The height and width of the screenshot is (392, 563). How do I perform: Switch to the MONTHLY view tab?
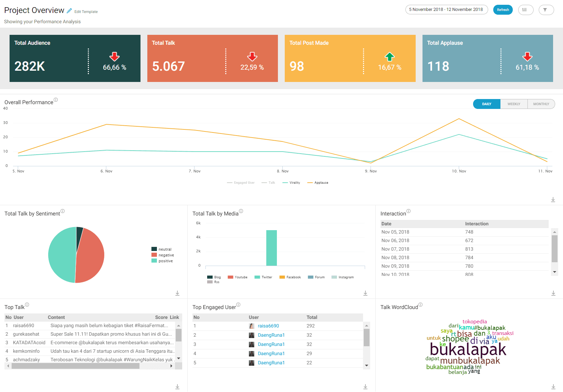pos(541,104)
